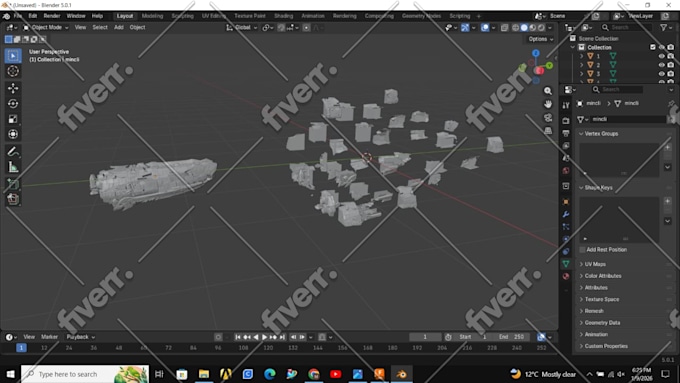The height and width of the screenshot is (383, 680).
Task: Click the End frame 250 field
Action: click(x=511, y=337)
